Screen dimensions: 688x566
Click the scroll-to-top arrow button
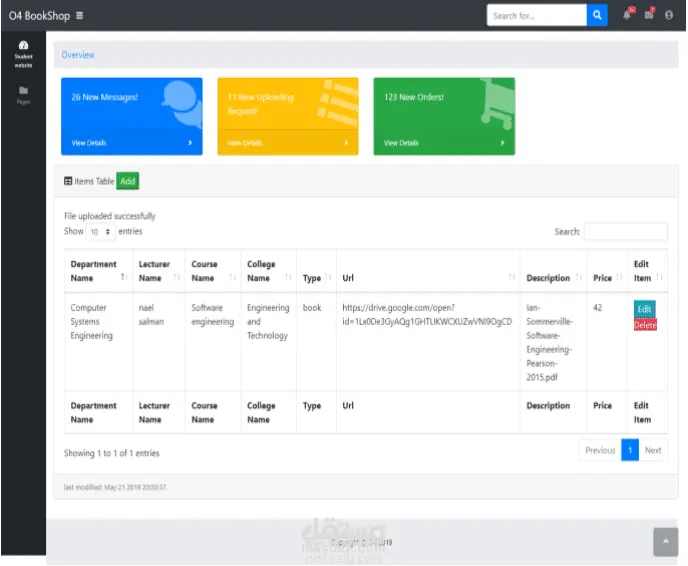[665, 542]
